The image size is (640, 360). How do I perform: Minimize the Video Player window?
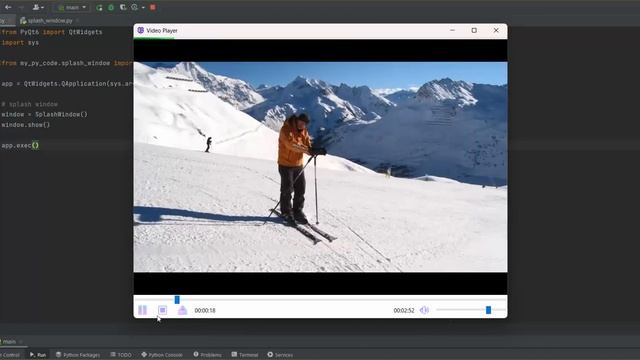(x=452, y=30)
